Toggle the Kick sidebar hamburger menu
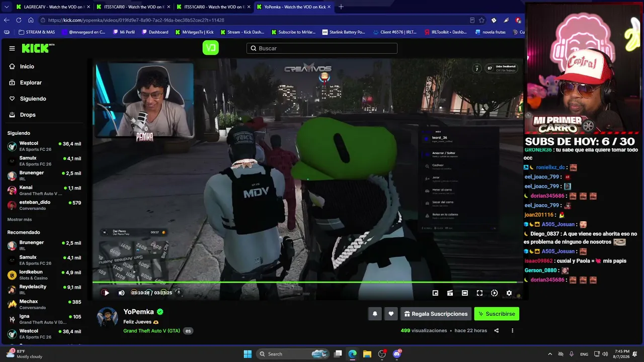644x362 pixels. coord(12,48)
